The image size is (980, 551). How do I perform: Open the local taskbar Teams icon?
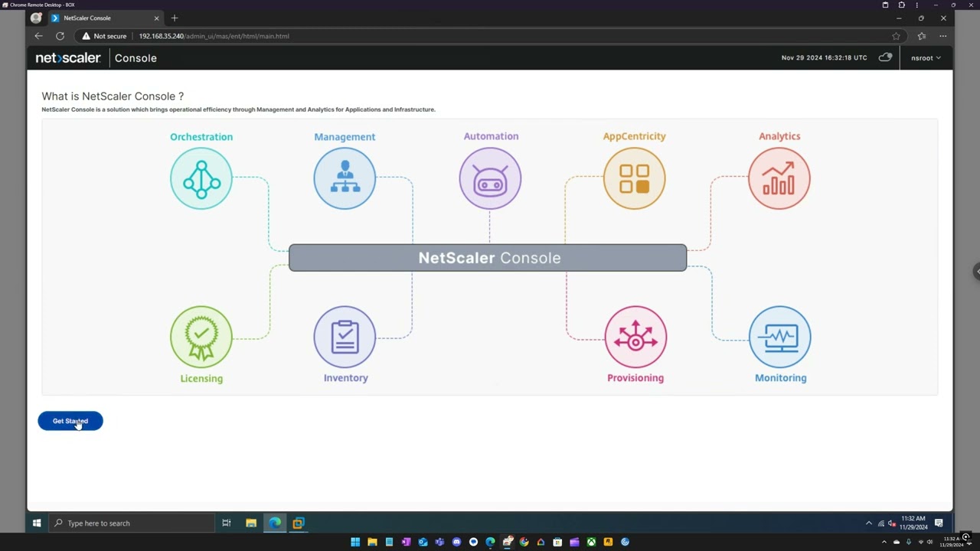click(439, 542)
